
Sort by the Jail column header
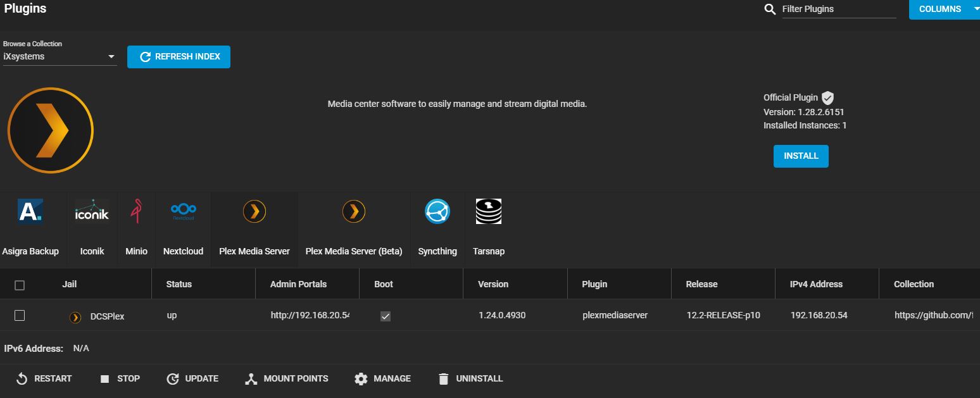click(70, 284)
